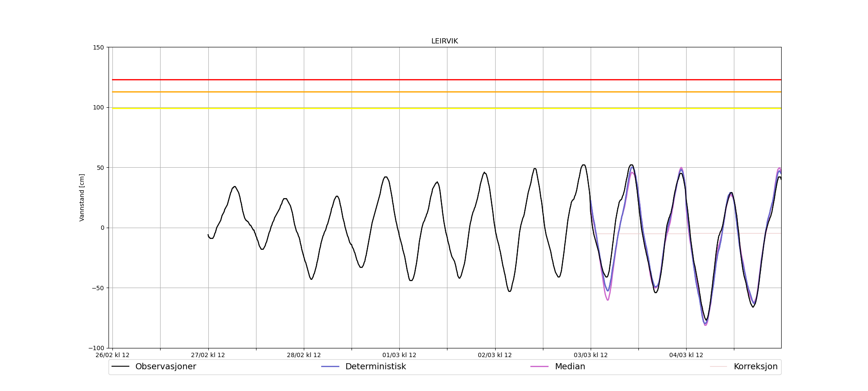Select the Deterministisk legend label
Screen dimensions: 868x391
(x=375, y=367)
